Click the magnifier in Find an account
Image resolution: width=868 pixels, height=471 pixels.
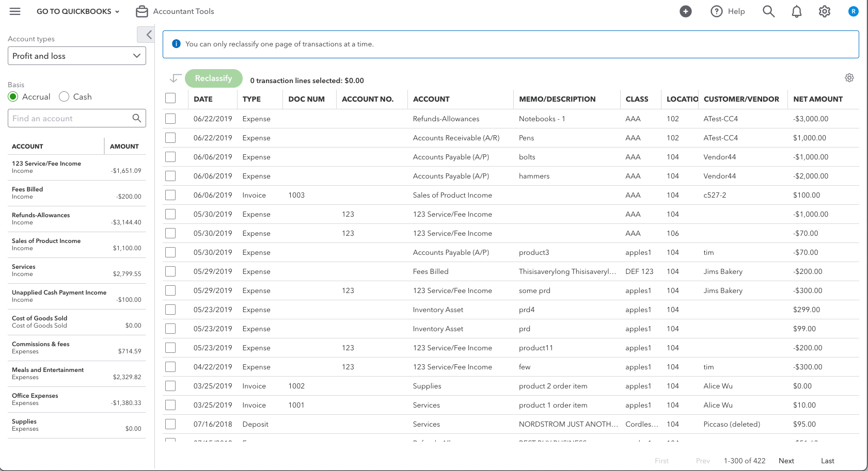[x=136, y=118]
